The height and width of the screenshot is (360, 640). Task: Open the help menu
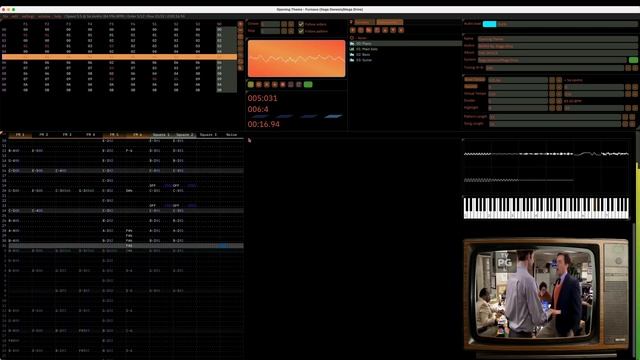click(x=58, y=16)
